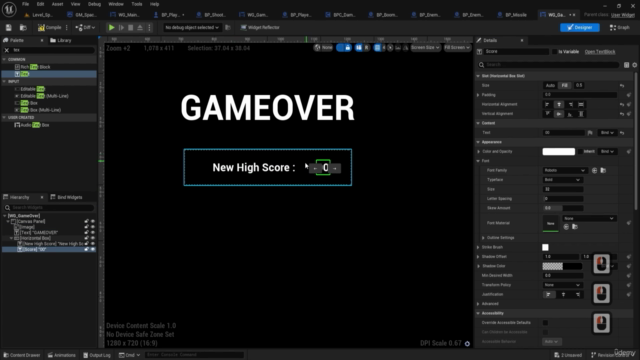Click the find debug object icon
This screenshot has height=360, width=640.
228,27
